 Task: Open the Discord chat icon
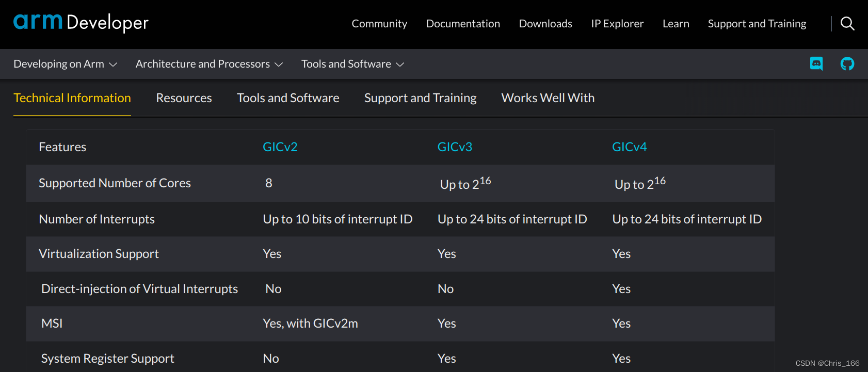[816, 64]
